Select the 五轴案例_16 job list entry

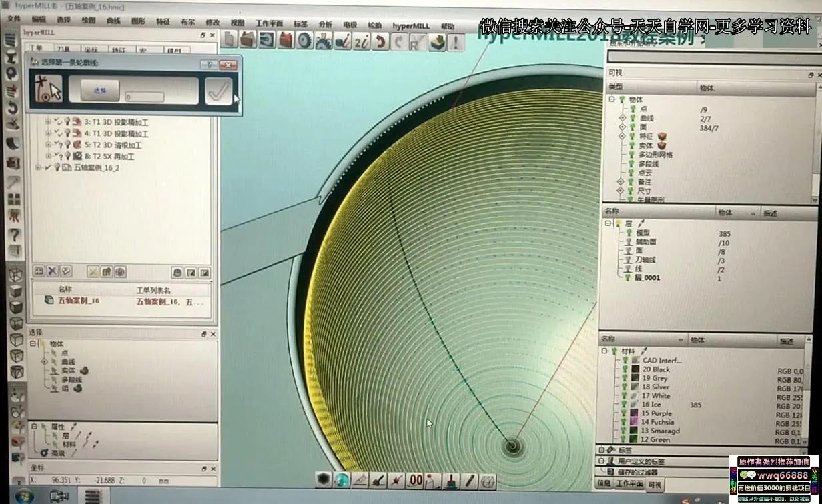coord(78,301)
